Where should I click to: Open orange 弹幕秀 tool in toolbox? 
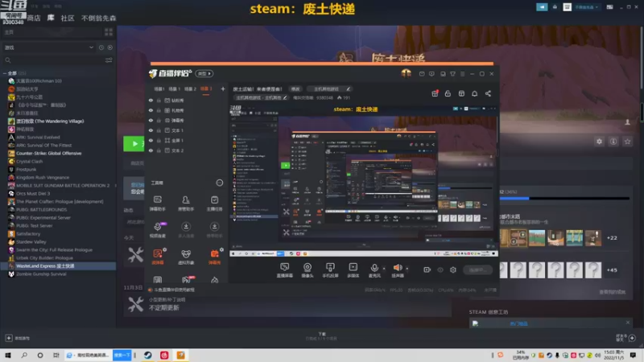point(214,257)
